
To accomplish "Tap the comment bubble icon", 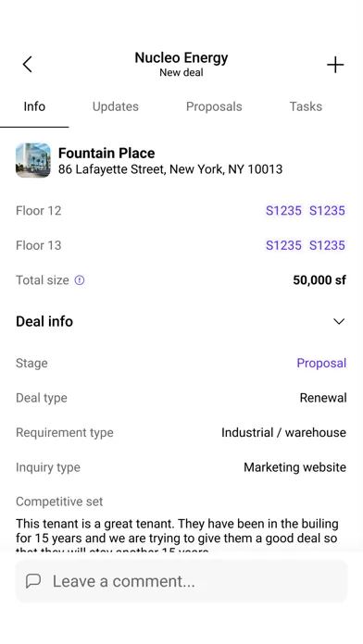I will point(33,581).
